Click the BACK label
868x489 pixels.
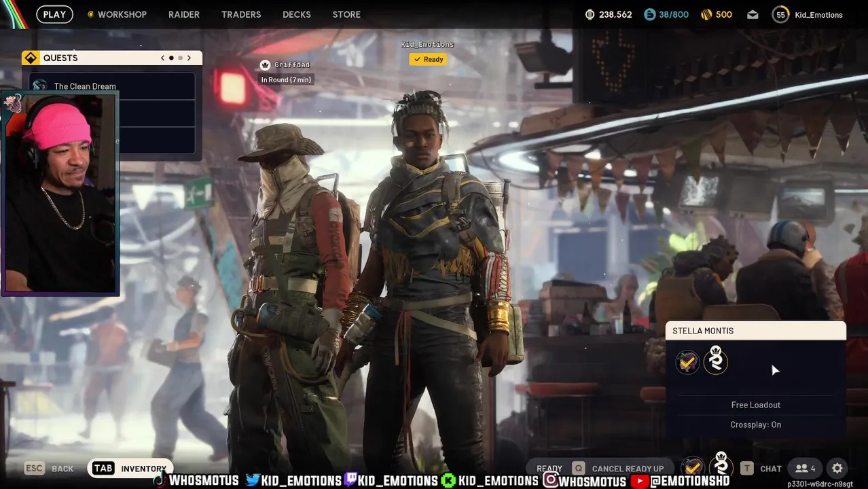tap(62, 469)
